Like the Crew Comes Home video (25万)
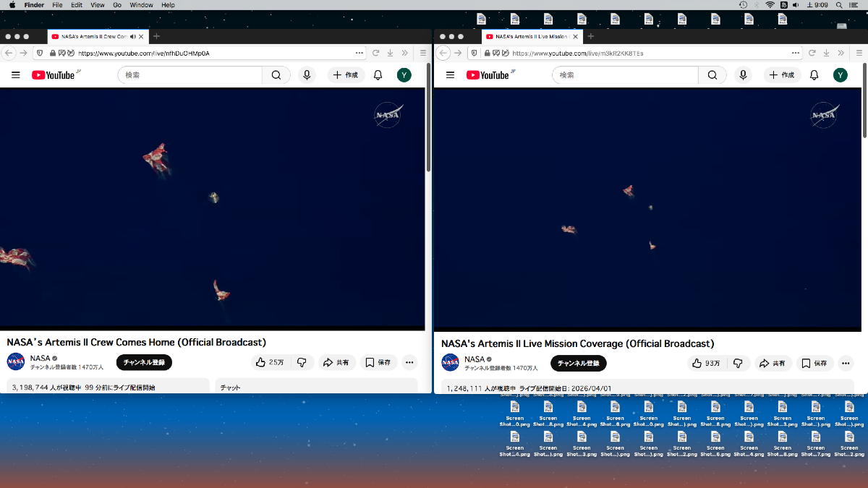This screenshot has width=868, height=488. 270,362
